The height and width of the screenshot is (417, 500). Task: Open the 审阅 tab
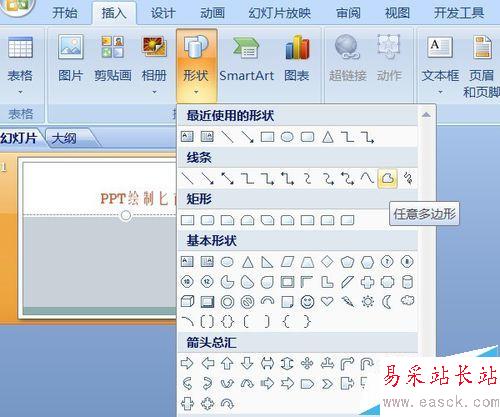tap(348, 13)
